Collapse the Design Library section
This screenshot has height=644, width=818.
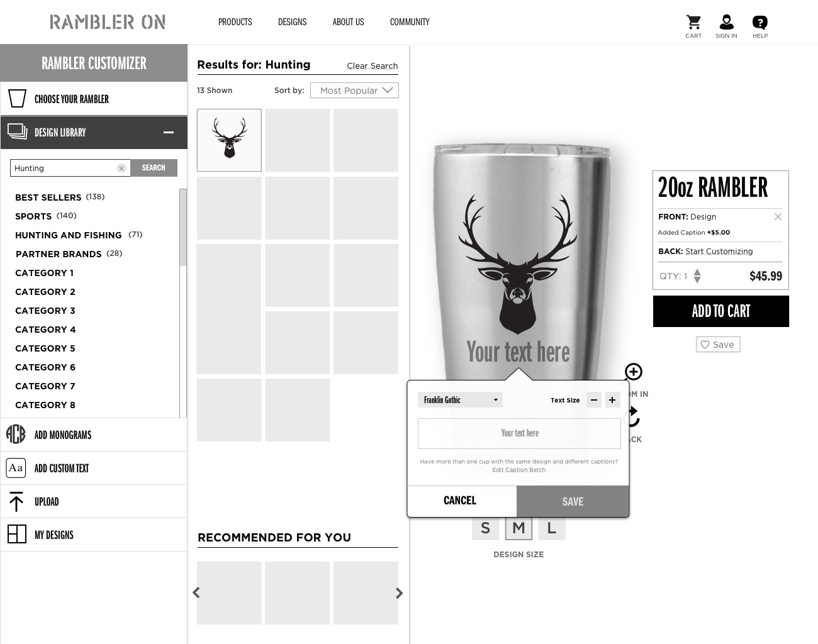[x=169, y=132]
